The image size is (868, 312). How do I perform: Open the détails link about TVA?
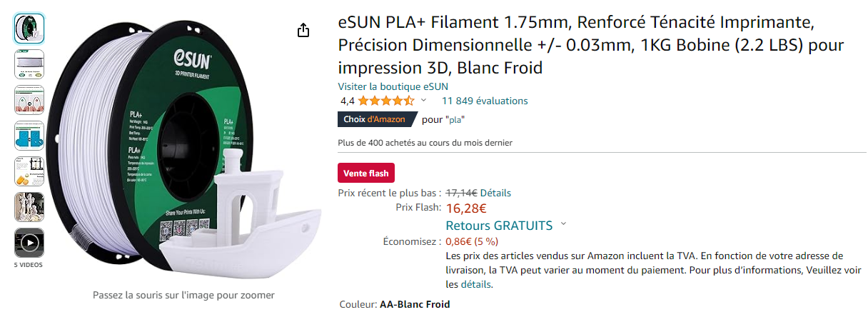(x=476, y=284)
